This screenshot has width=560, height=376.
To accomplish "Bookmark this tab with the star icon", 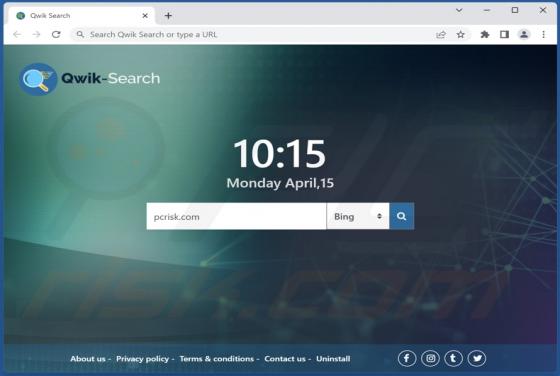I will click(x=461, y=35).
